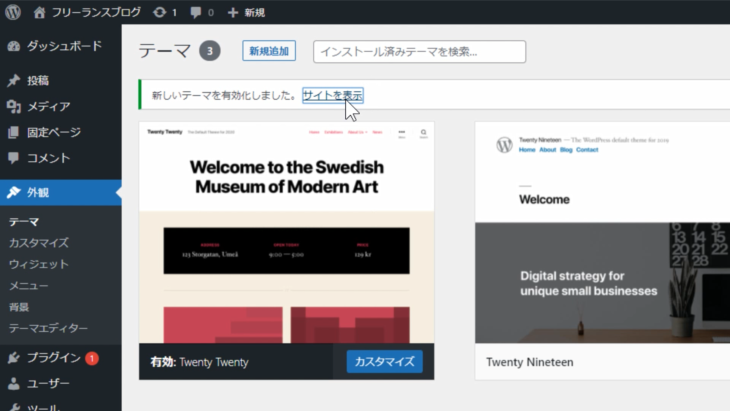730x411 pixels.
Task: Click the plus icon beside 新規
Action: [x=233, y=13]
